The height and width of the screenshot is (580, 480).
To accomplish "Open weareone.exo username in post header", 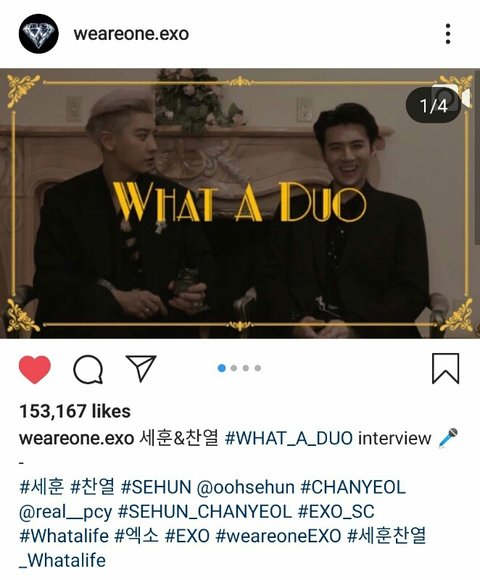I will [x=131, y=34].
